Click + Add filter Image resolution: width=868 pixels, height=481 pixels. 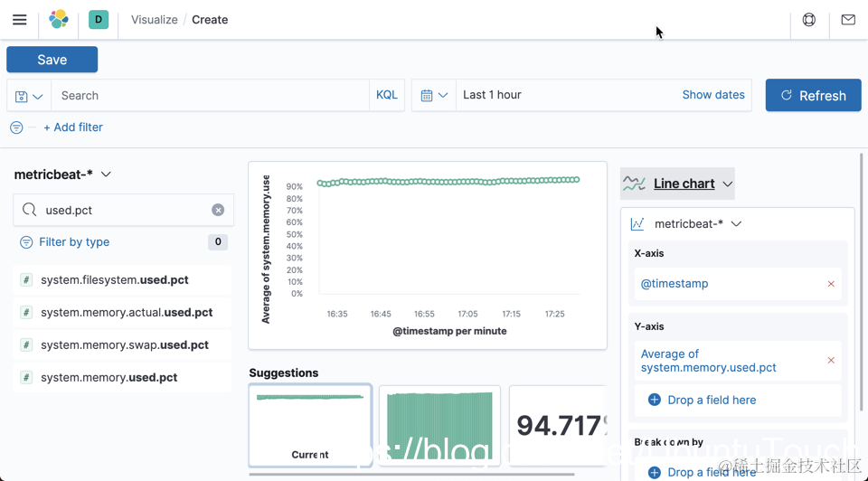click(x=73, y=127)
